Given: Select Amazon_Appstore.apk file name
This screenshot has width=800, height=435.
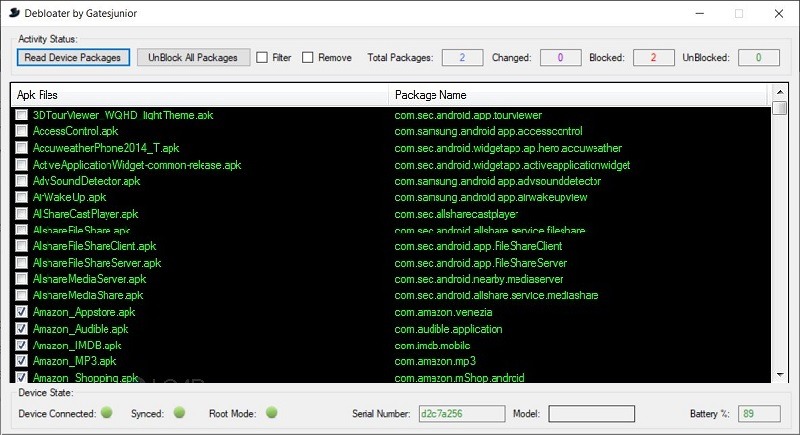Looking at the screenshot, I should click(x=84, y=312).
